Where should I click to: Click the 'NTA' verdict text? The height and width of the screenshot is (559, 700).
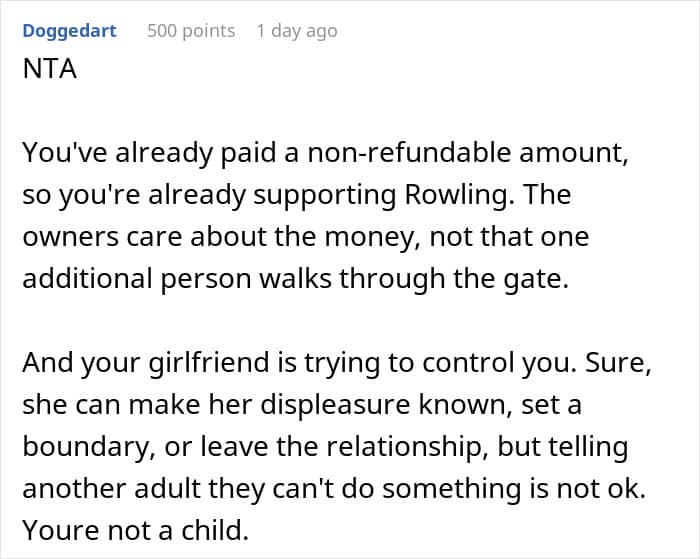pyautogui.click(x=50, y=69)
